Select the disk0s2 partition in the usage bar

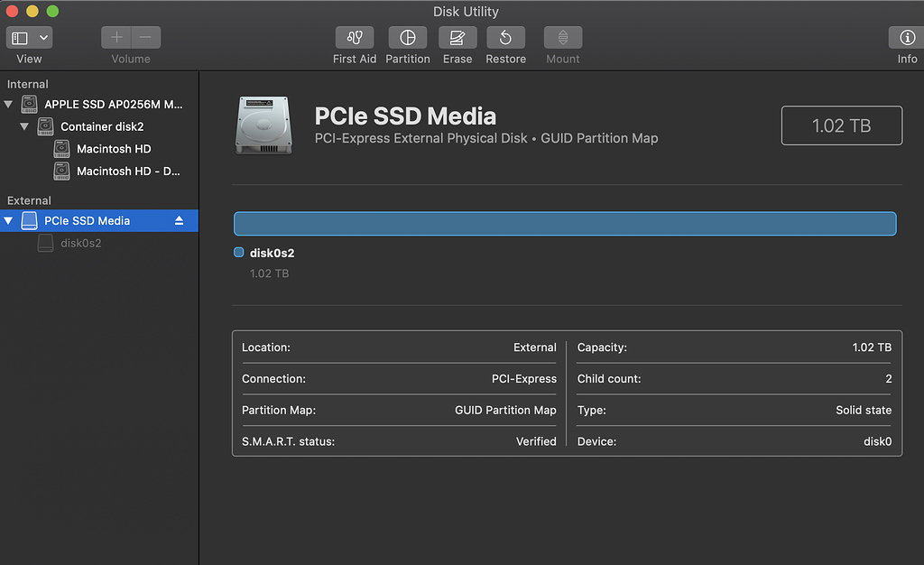565,223
